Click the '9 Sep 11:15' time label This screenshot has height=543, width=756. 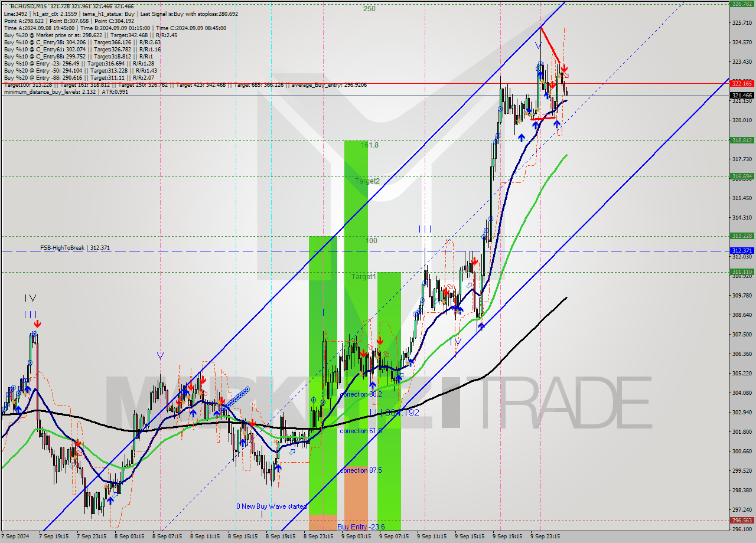[x=432, y=537]
